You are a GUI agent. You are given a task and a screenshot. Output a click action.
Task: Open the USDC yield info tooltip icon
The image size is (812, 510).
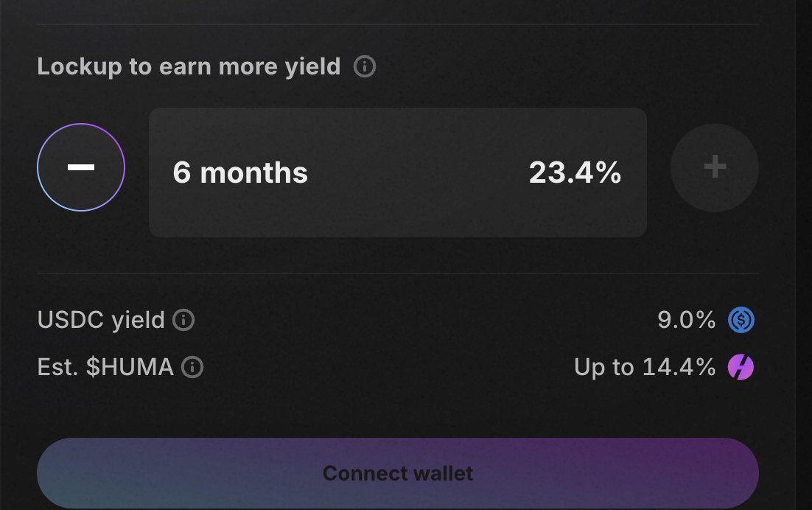[x=183, y=321]
